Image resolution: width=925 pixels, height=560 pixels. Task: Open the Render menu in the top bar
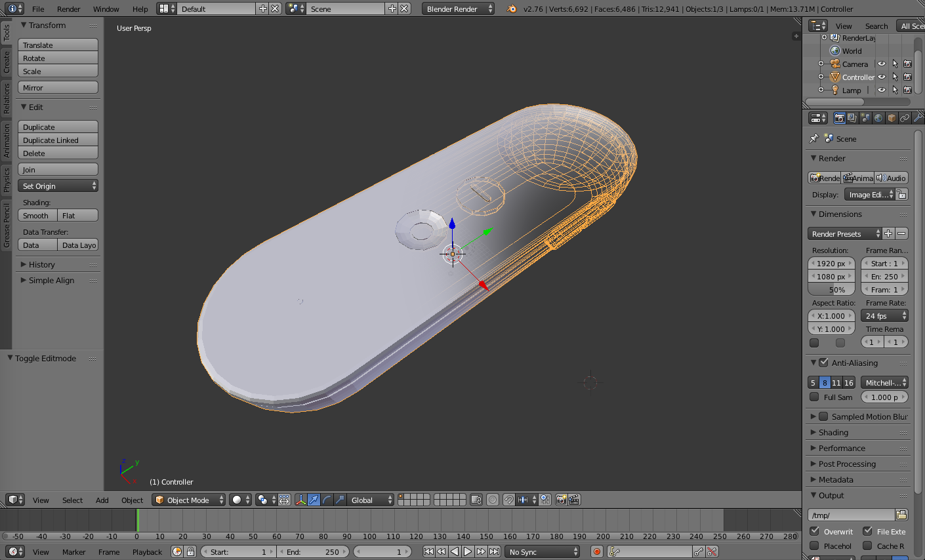[68, 9]
